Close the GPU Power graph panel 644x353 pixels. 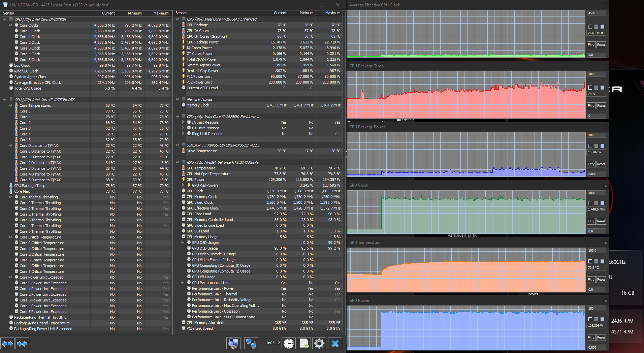click(606, 301)
